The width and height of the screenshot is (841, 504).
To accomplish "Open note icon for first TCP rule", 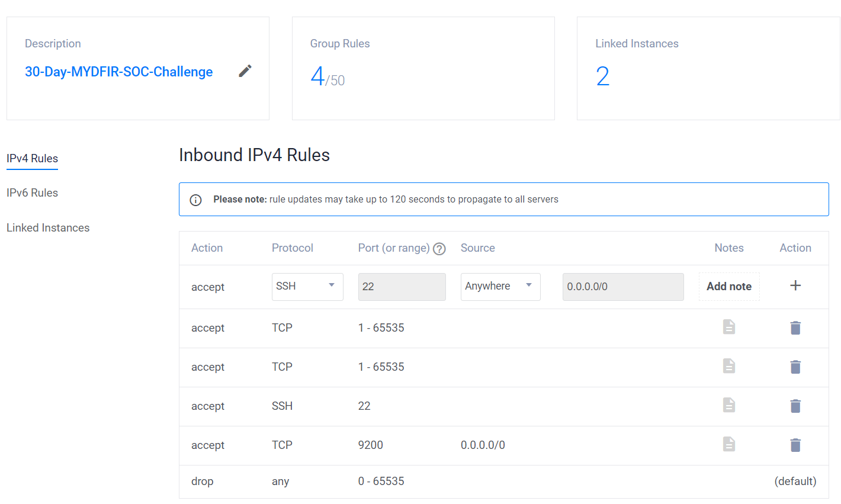I will pos(729,327).
